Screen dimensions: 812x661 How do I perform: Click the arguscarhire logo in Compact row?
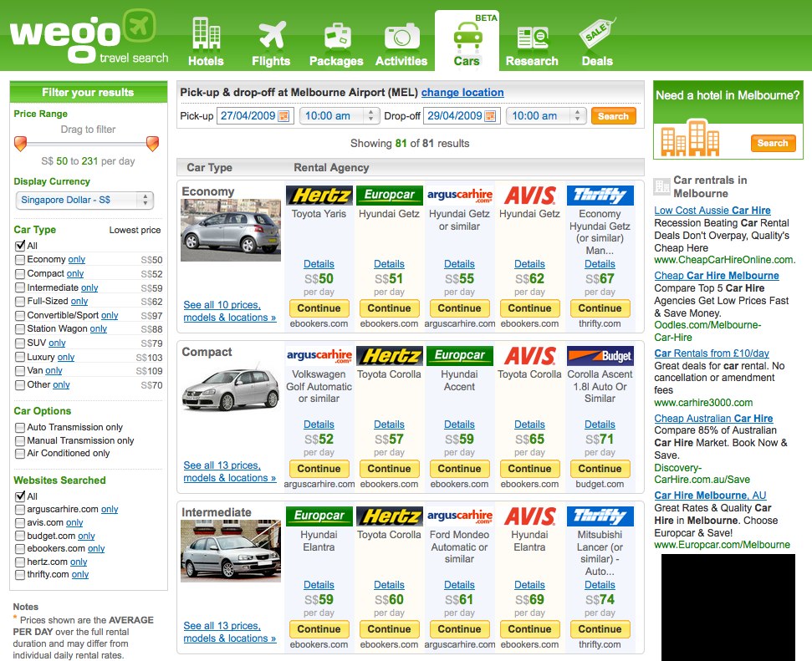coord(319,356)
